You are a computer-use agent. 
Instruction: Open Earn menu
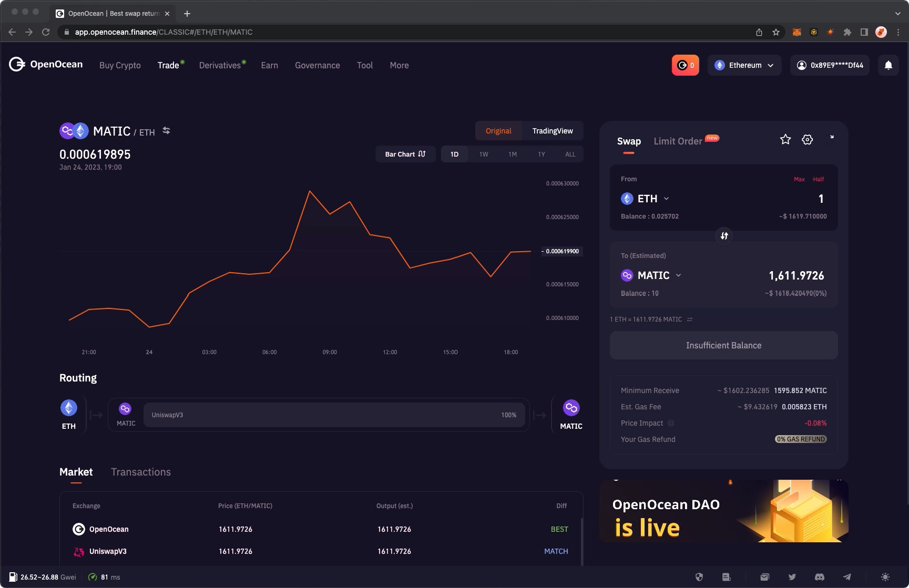(x=270, y=65)
